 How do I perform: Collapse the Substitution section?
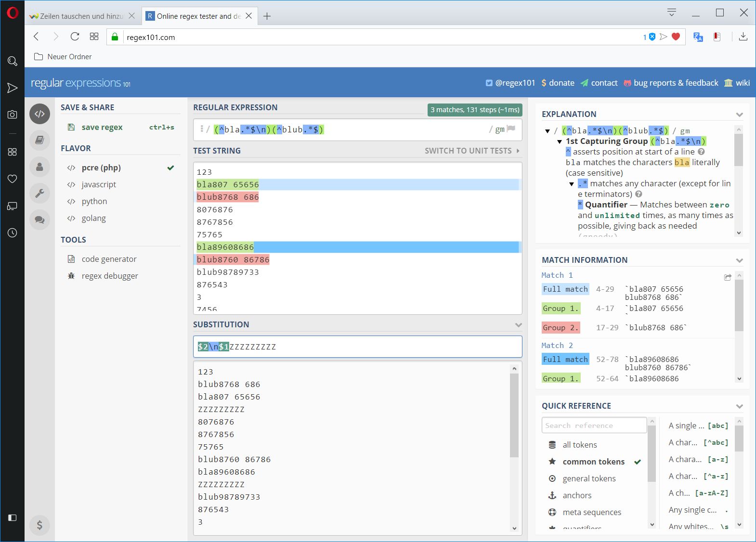[x=518, y=325]
